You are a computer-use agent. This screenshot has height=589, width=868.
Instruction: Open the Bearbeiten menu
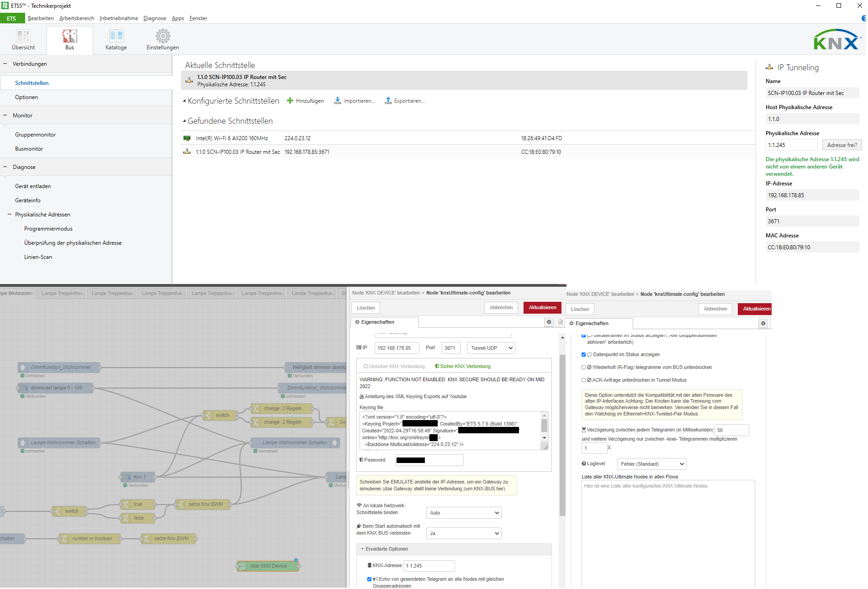coord(41,18)
